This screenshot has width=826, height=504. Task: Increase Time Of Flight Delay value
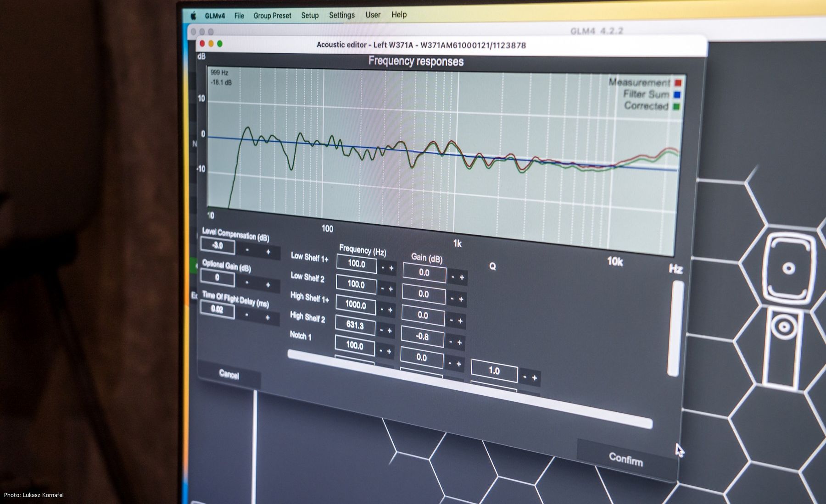coord(268,317)
